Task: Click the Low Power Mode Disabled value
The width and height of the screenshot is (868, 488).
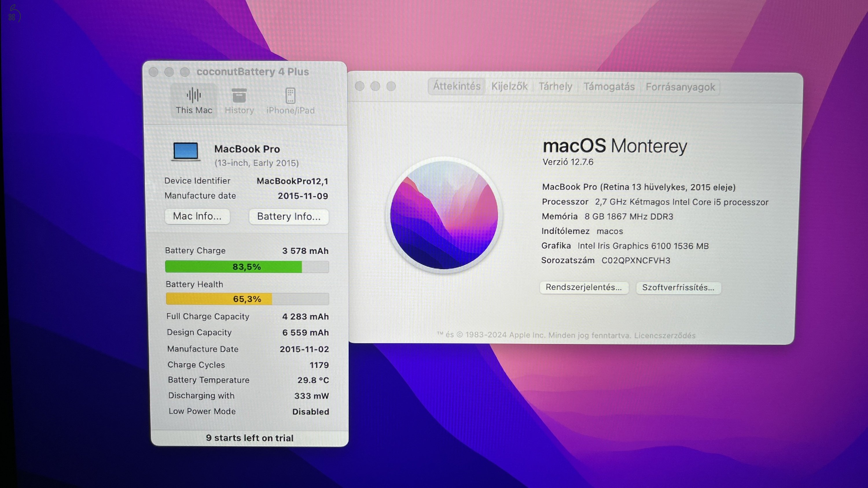Action: coord(311,412)
